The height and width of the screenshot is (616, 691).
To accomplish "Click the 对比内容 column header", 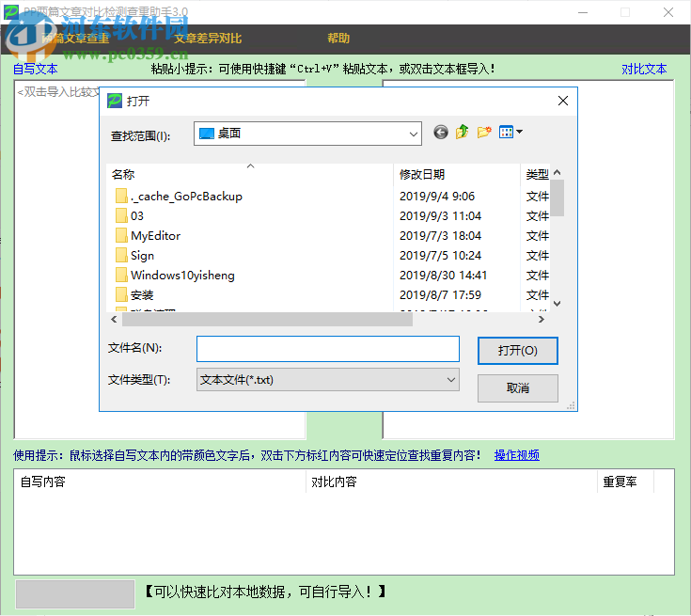I will pos(451,482).
